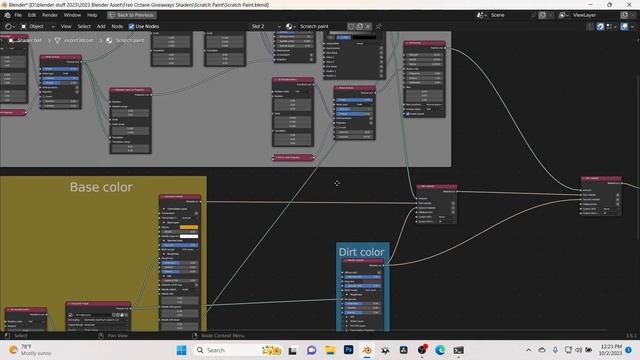The width and height of the screenshot is (640, 360).
Task: Open the Edit menu
Action: (x=32, y=15)
